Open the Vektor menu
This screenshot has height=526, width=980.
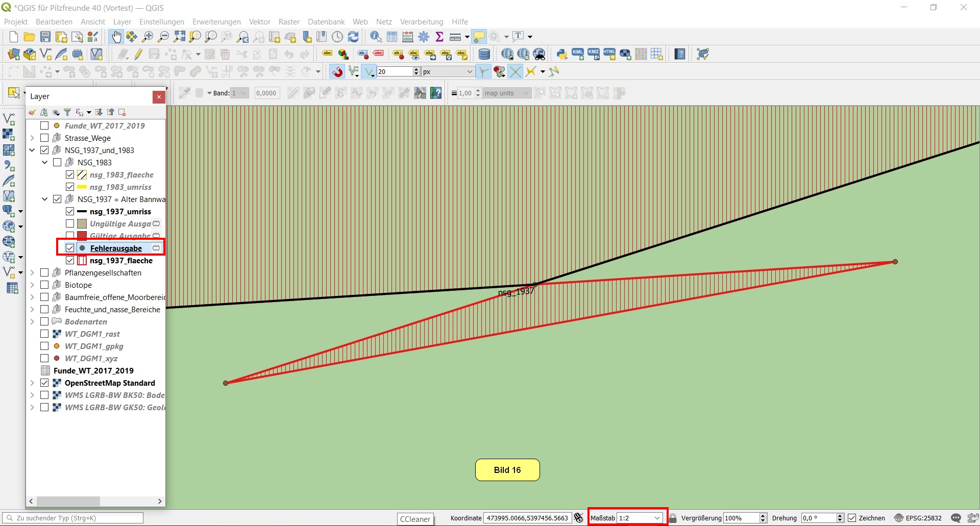[x=259, y=22]
